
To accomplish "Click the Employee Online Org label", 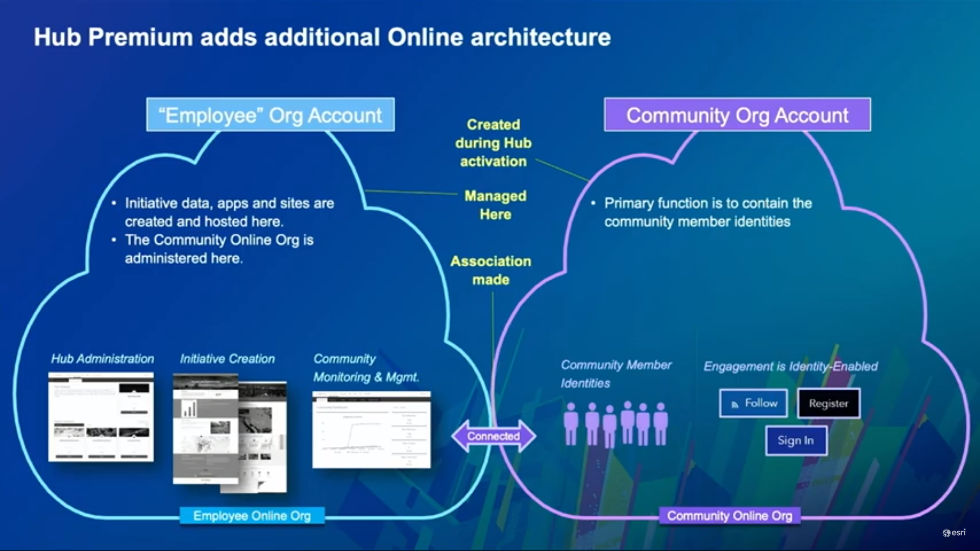I will click(252, 516).
